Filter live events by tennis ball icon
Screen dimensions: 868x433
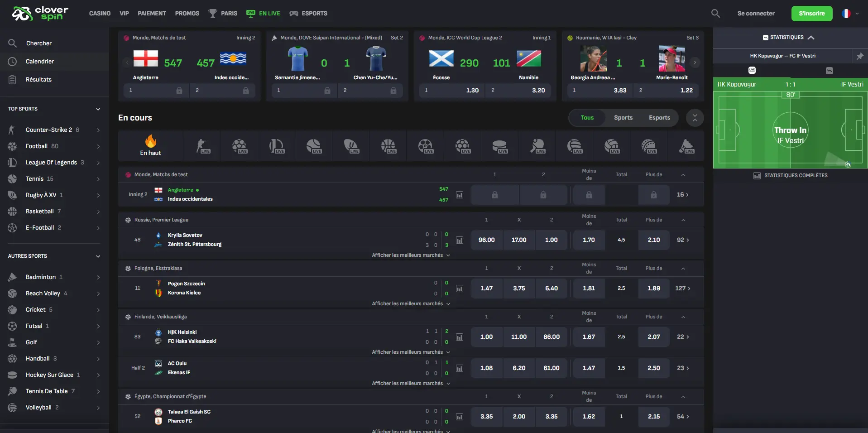pos(314,146)
